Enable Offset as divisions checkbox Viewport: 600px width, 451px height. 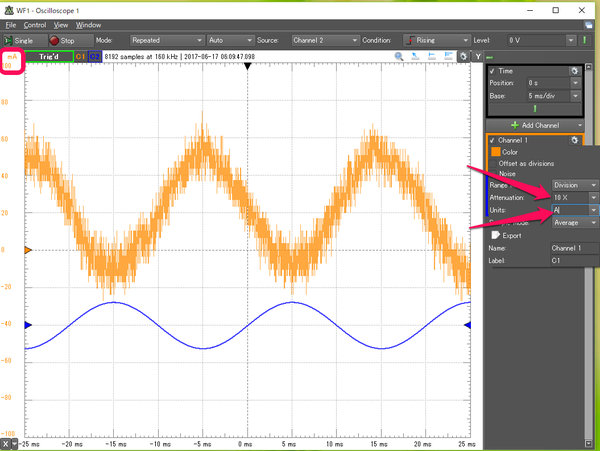click(x=493, y=163)
